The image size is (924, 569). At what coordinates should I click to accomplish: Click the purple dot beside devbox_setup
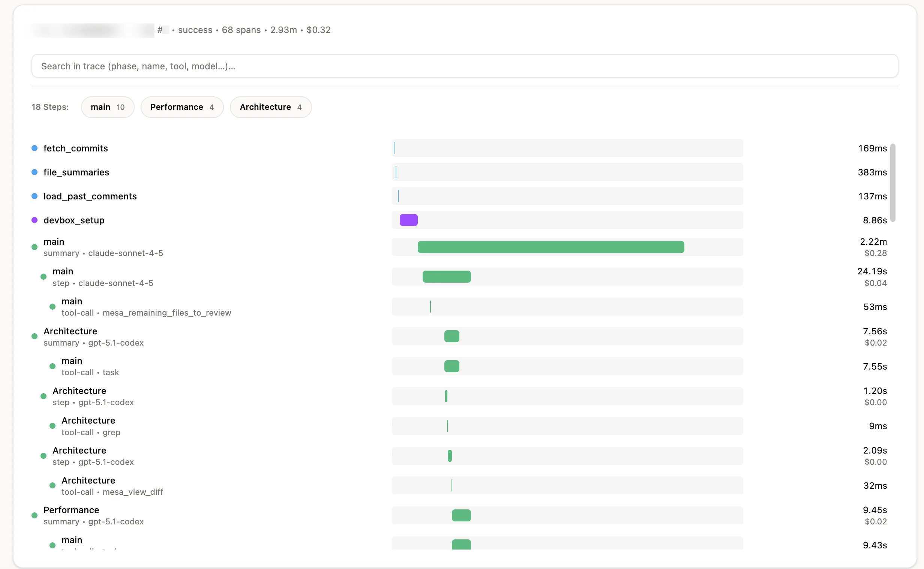pyautogui.click(x=34, y=220)
